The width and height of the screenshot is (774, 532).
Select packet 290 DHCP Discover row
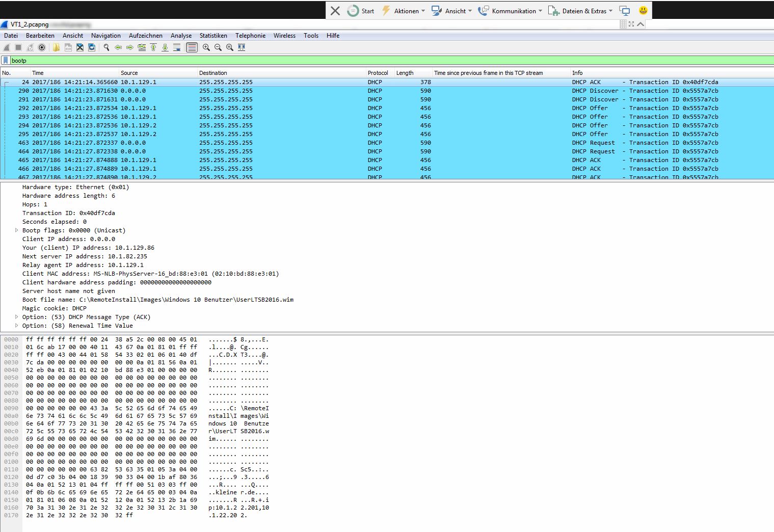pyautogui.click(x=387, y=91)
